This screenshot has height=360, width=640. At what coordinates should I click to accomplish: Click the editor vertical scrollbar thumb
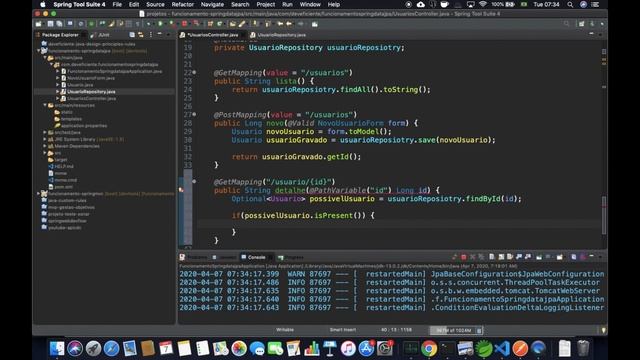point(604,215)
